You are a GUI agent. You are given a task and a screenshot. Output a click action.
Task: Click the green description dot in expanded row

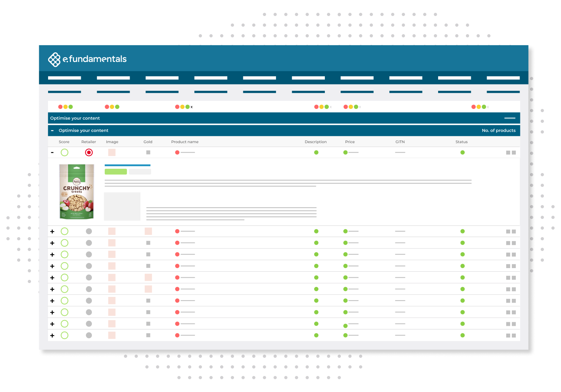(x=316, y=152)
